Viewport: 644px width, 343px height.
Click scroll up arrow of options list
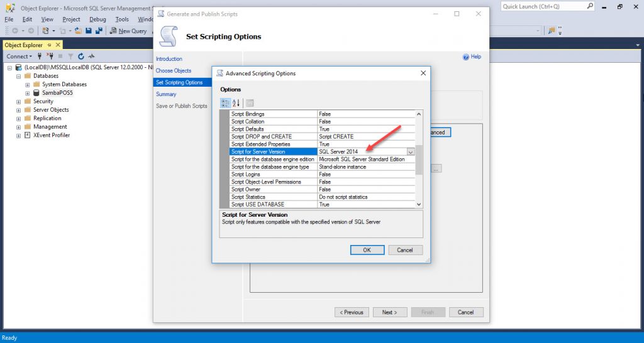pyautogui.click(x=419, y=114)
